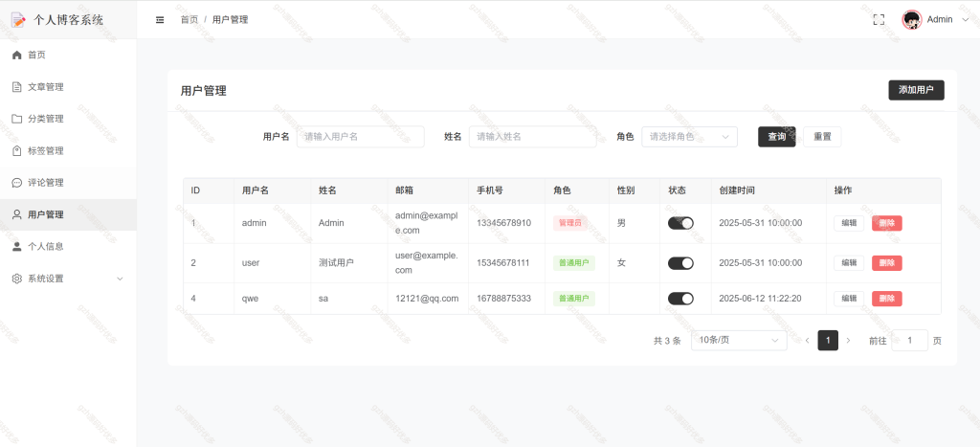Focus the 前往 page jump input
This screenshot has width=980, height=447.
[x=909, y=340]
